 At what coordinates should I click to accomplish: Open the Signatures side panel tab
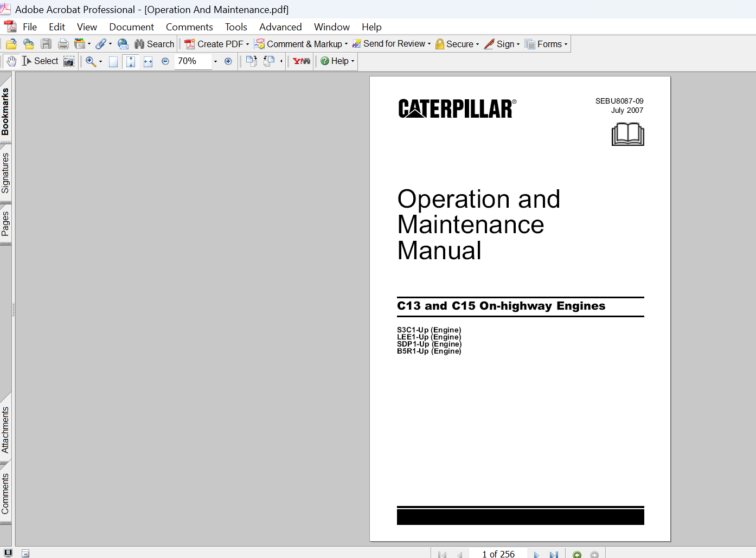click(x=5, y=173)
